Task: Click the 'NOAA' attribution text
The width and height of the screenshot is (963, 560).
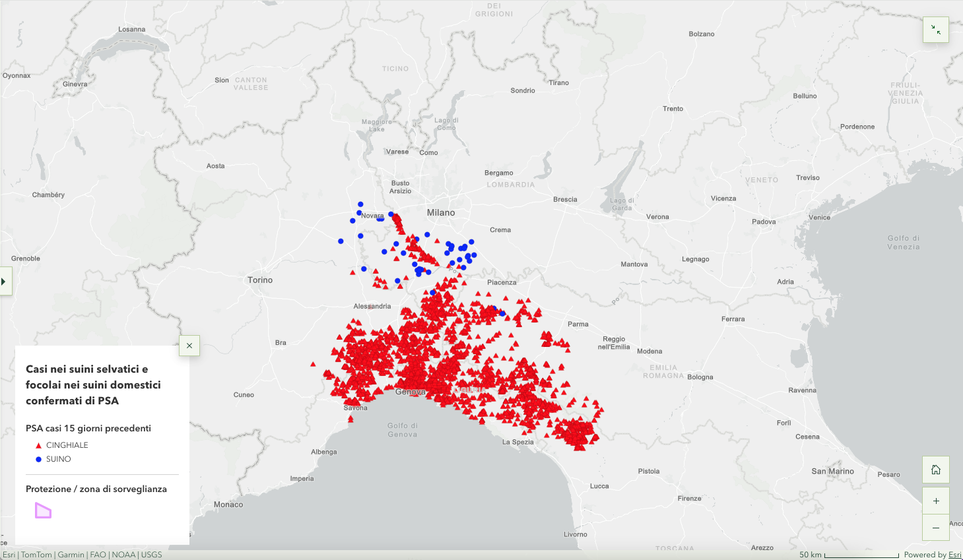Action: pos(123,555)
